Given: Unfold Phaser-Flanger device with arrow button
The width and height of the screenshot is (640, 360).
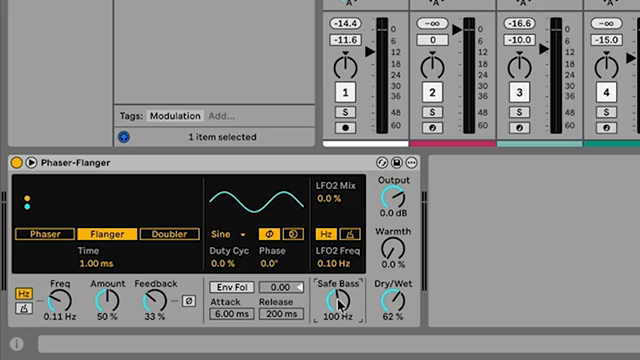Looking at the screenshot, I should pos(31,162).
